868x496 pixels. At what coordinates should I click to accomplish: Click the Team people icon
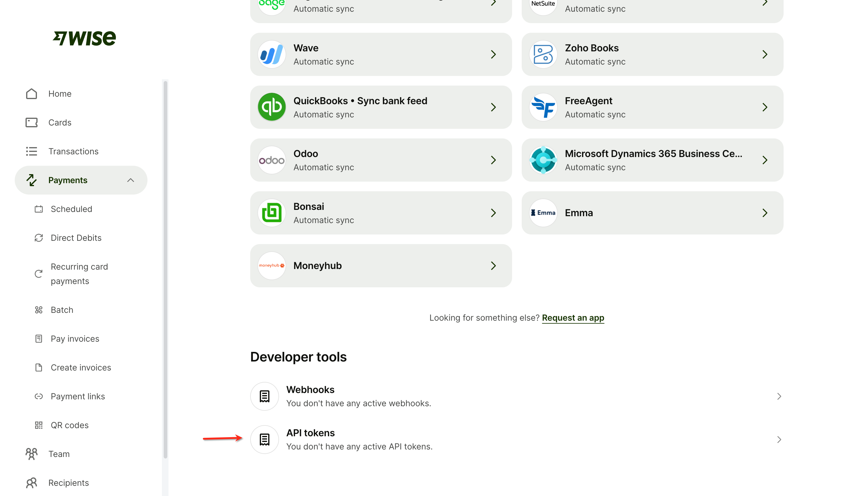tap(31, 454)
